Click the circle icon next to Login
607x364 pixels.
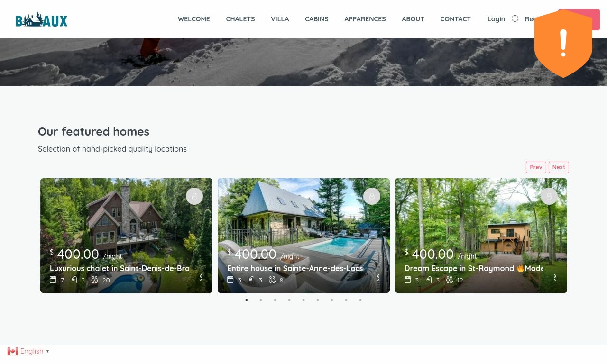pyautogui.click(x=515, y=18)
